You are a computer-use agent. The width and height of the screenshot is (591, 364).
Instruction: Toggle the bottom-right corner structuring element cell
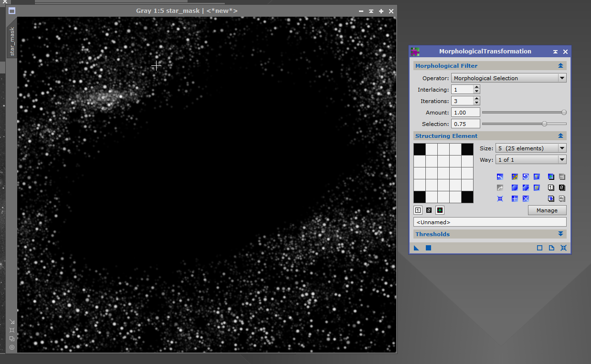[x=467, y=197]
